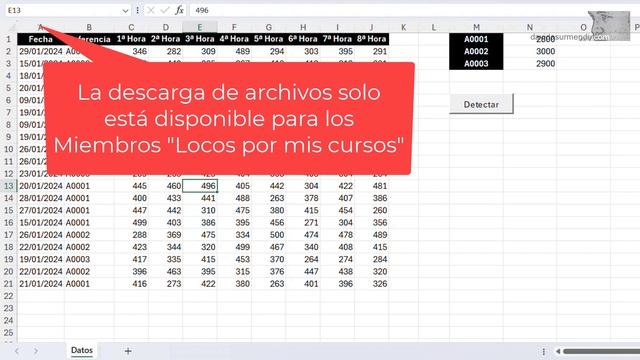Click date 21/01/2024 in row 21

pyautogui.click(x=41, y=284)
